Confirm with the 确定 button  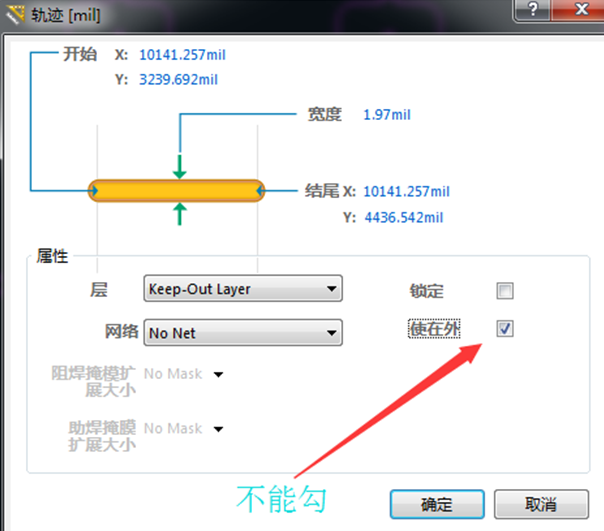click(437, 504)
